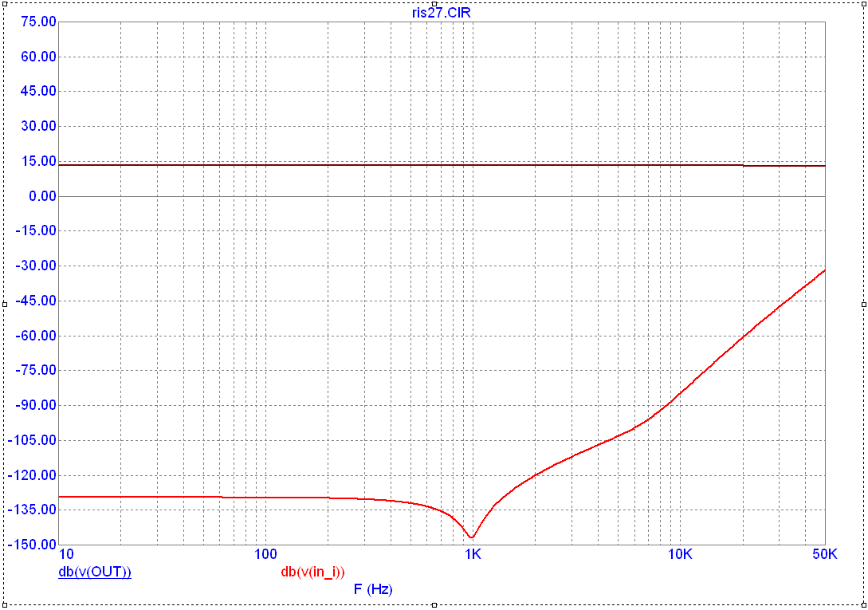Click the 0.00 y-axis value

point(42,196)
